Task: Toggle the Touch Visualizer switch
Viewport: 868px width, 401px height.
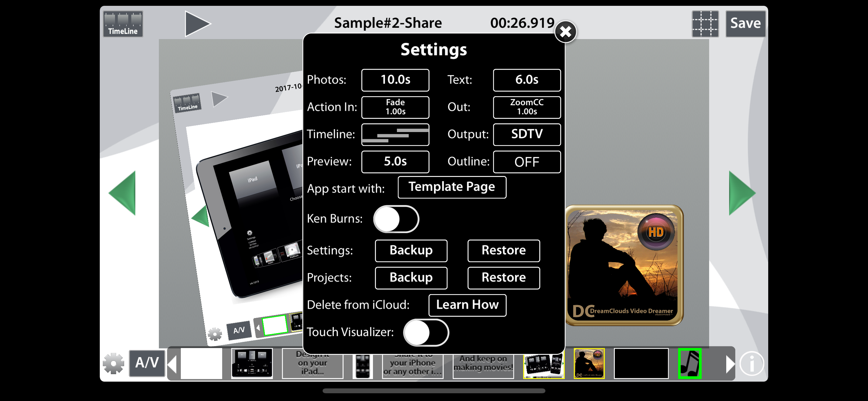Action: coord(426,332)
